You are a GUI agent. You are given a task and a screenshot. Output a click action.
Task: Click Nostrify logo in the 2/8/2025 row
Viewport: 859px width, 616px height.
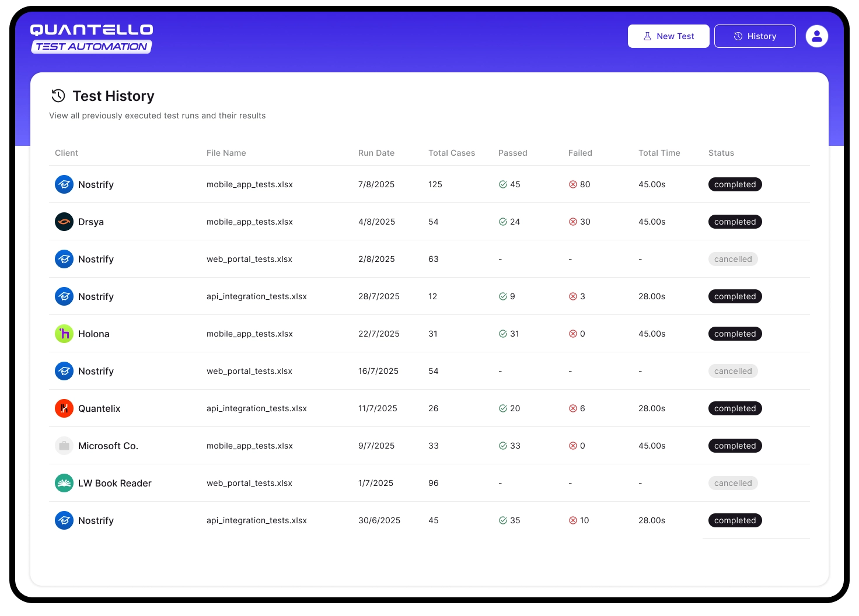tap(64, 259)
